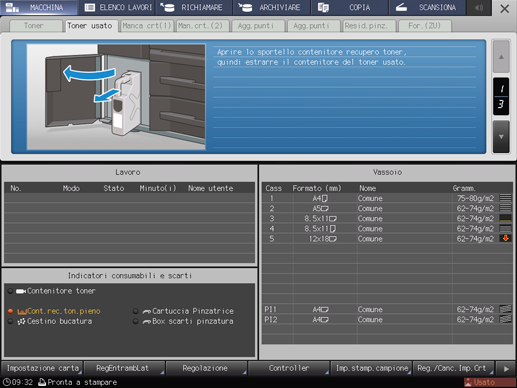The width and height of the screenshot is (517, 388).
Task: Open Impostazione carta settings
Action: pyautogui.click(x=42, y=368)
